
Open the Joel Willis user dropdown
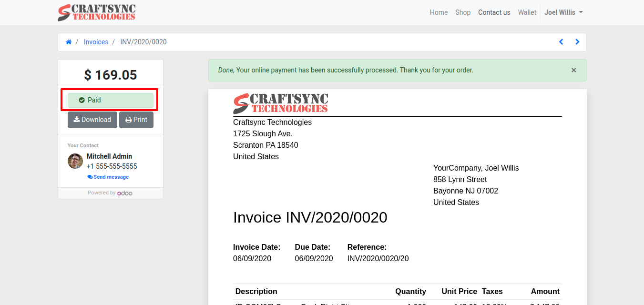[563, 12]
